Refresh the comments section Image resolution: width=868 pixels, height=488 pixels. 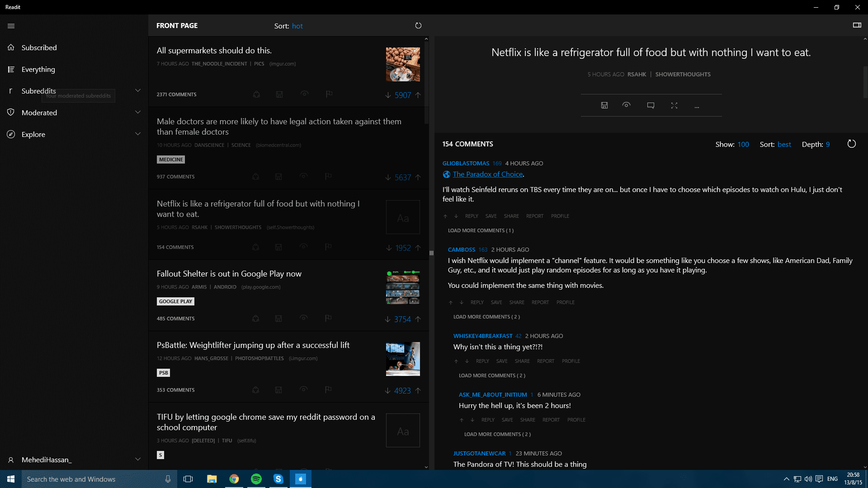point(851,144)
